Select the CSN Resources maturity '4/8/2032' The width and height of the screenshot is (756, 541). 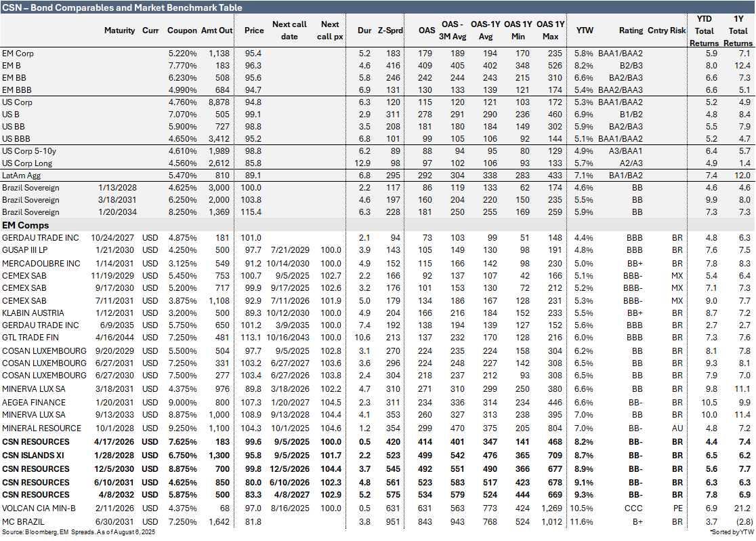click(117, 495)
